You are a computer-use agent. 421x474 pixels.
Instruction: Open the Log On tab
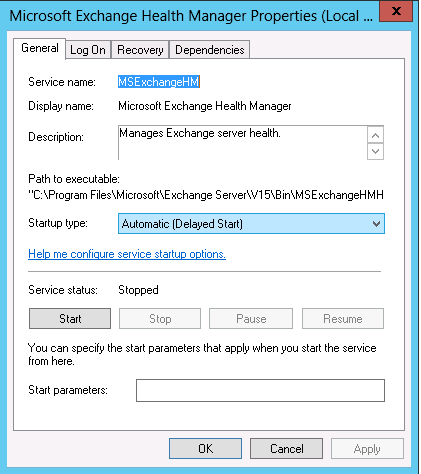[x=88, y=50]
